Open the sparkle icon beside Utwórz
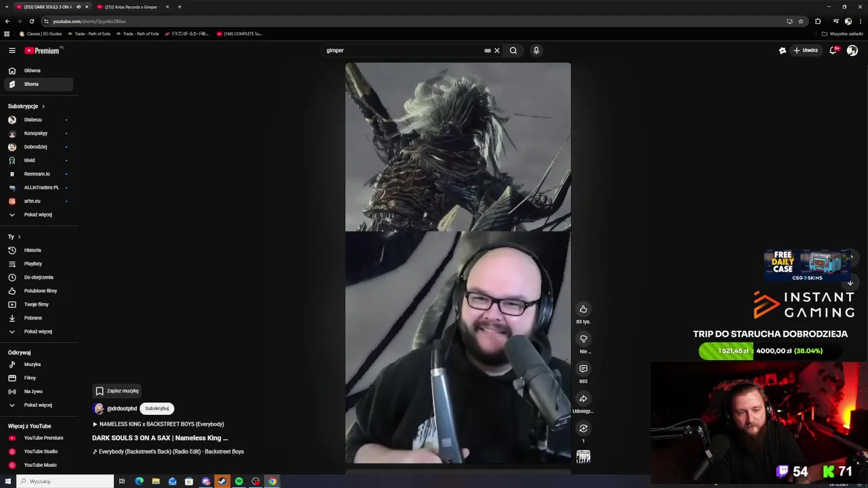The width and height of the screenshot is (868, 488). (x=783, y=50)
